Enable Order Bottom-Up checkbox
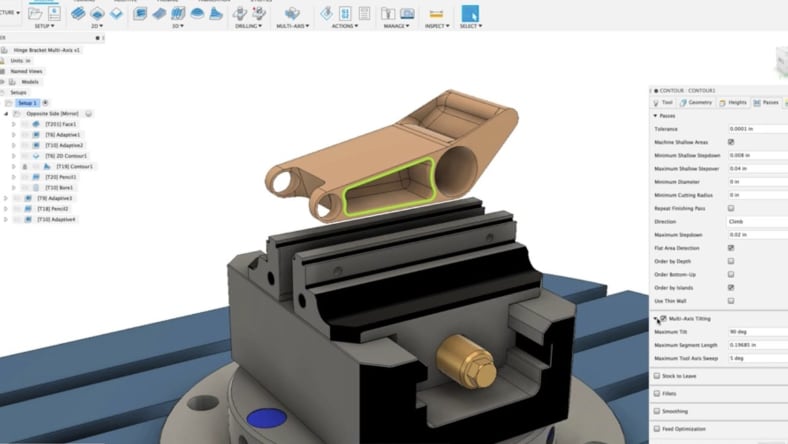788x444 pixels. pos(731,275)
